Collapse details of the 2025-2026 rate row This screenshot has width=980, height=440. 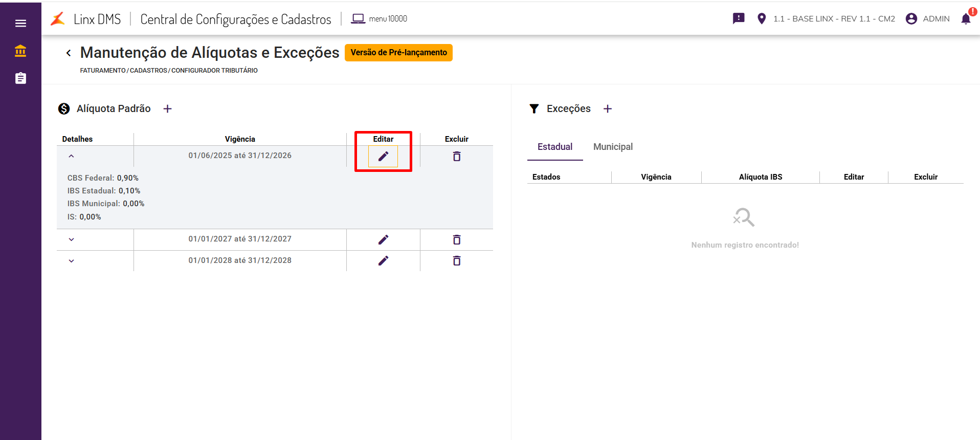coord(71,156)
